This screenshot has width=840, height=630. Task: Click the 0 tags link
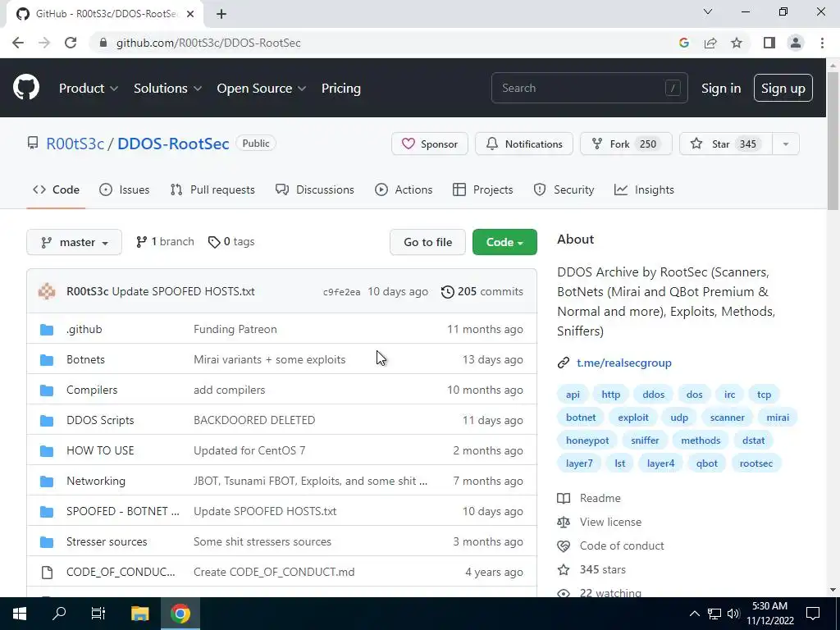pyautogui.click(x=231, y=242)
